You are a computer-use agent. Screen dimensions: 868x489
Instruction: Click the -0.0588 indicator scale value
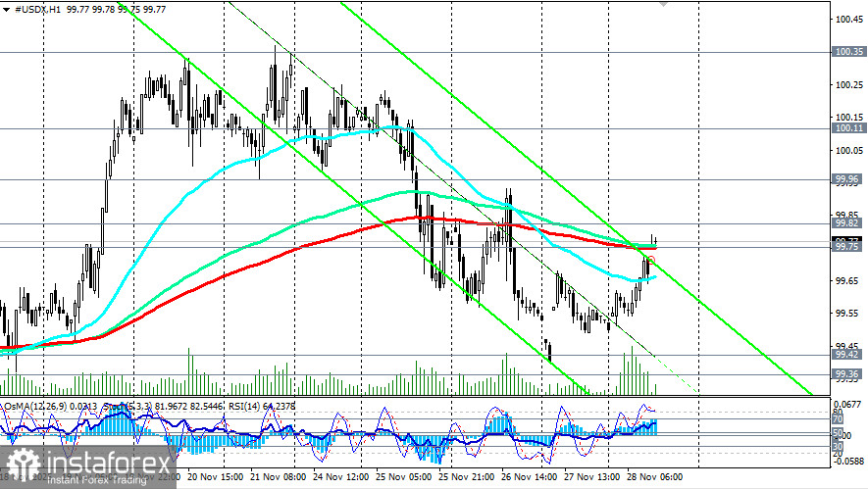point(848,461)
